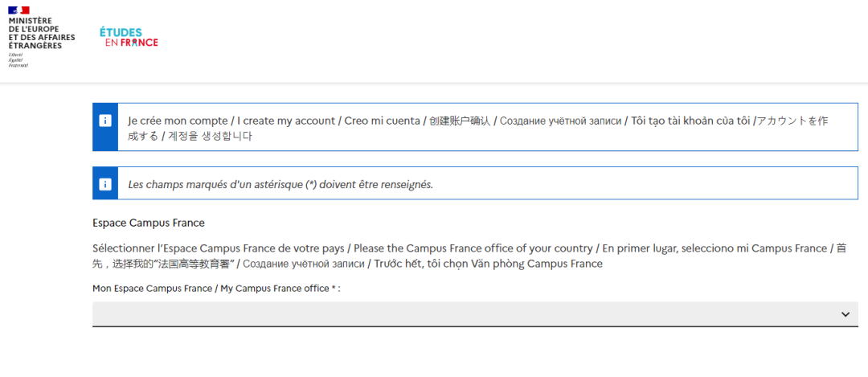Click the "Espace Campus France" section heading

149,223
